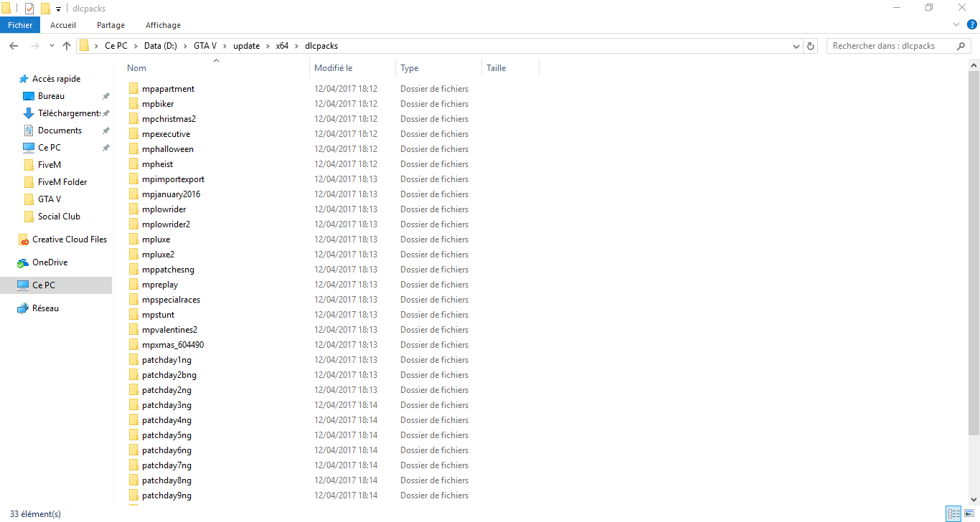
Task: Navigate to GTA V in the address path
Action: coord(204,46)
